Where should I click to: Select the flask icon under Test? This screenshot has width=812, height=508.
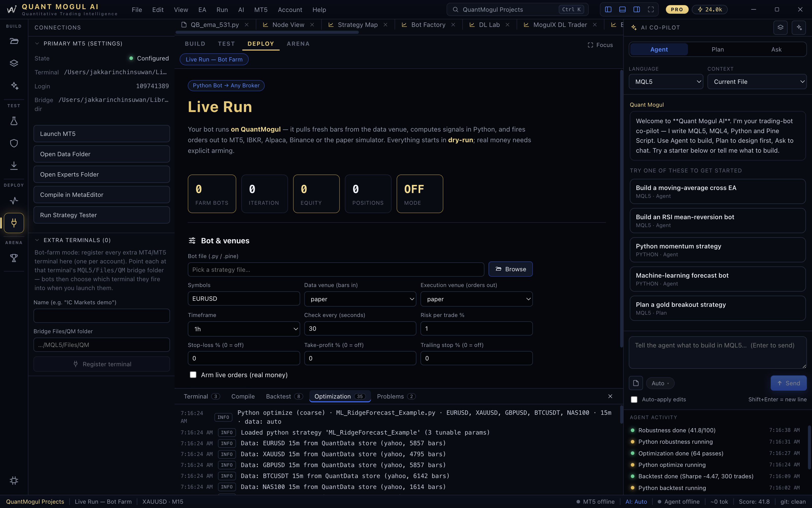click(x=14, y=121)
